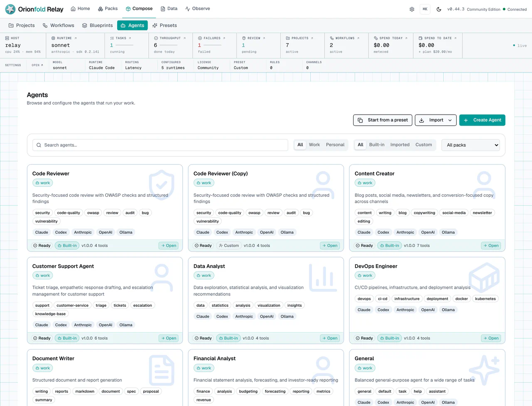Select the All source filter

(360, 145)
